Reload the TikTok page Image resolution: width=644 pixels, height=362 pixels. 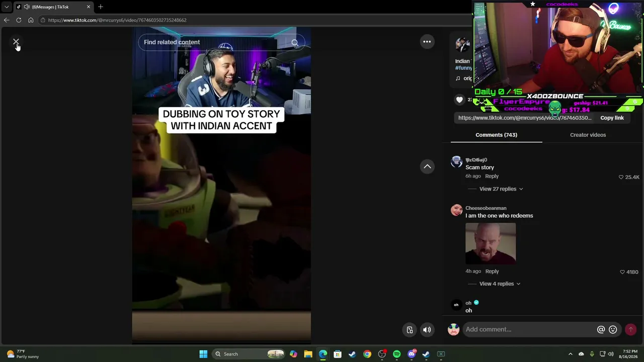click(x=19, y=20)
